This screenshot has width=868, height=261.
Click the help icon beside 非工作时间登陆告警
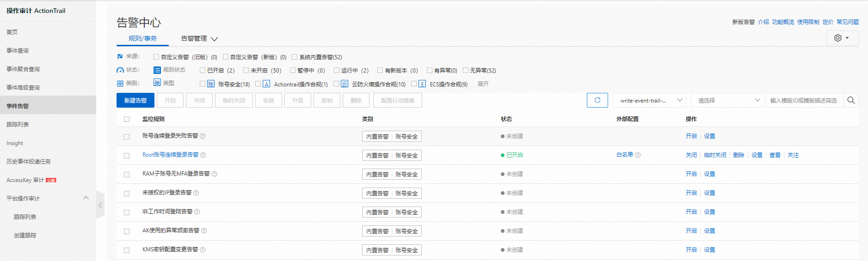coord(197,212)
